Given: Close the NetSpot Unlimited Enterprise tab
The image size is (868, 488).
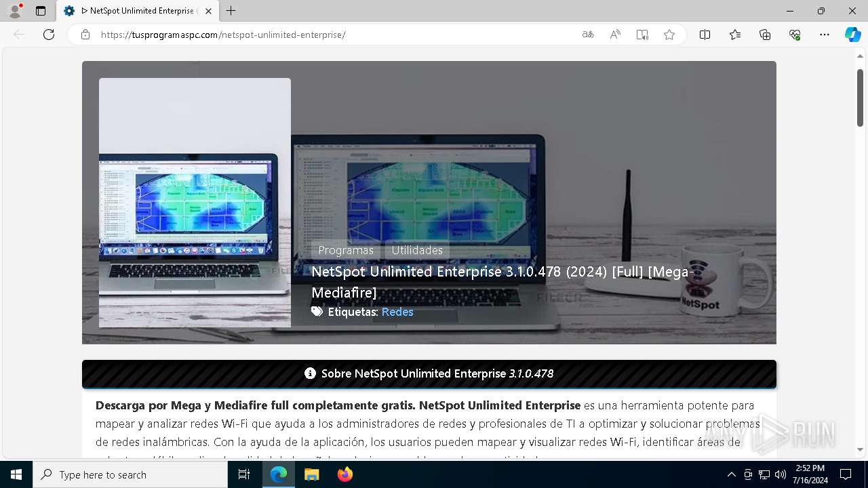Looking at the screenshot, I should 208,11.
